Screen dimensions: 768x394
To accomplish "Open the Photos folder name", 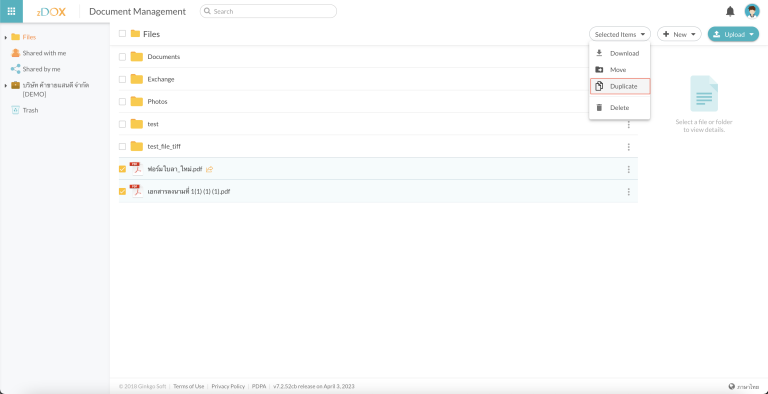I will tap(157, 101).
